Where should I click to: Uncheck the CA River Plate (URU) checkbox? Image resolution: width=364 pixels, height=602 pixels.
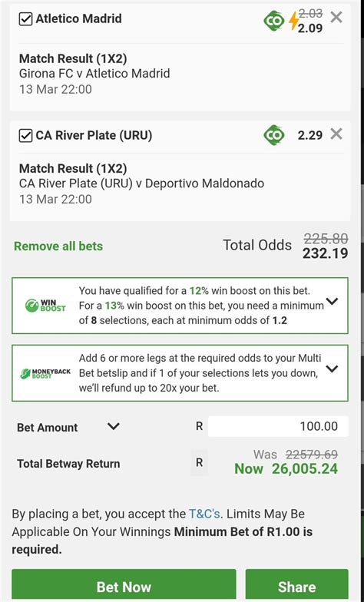tap(26, 135)
